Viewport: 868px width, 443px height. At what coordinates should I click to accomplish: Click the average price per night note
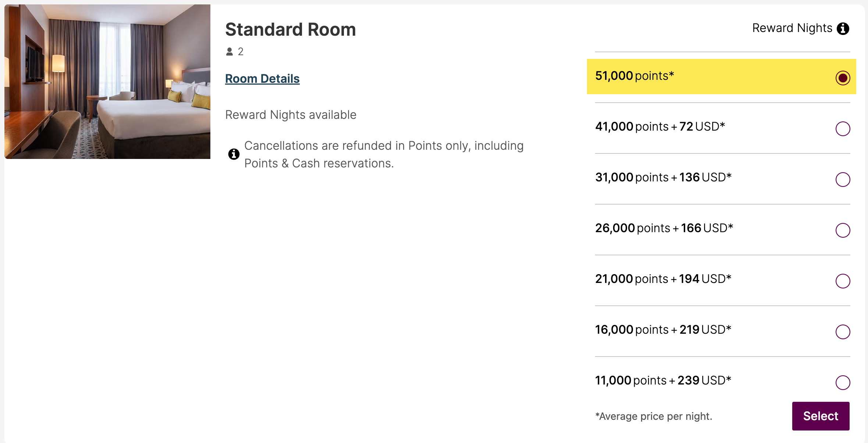tap(654, 416)
